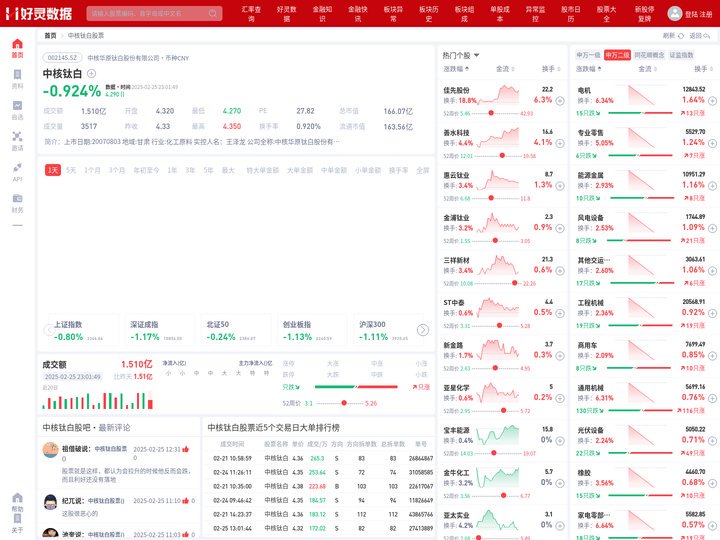Select the 1年 time range
Image resolution: width=720 pixels, height=540 pixels.
tap(172, 170)
